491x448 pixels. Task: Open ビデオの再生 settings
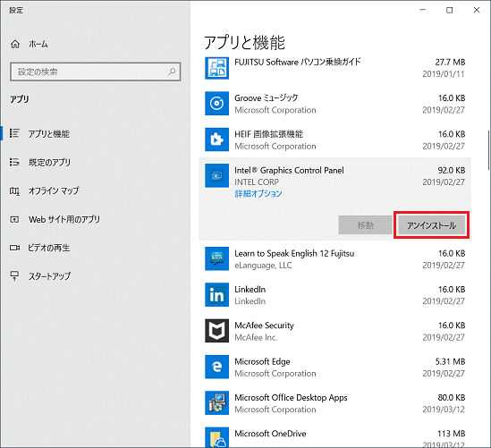(49, 248)
